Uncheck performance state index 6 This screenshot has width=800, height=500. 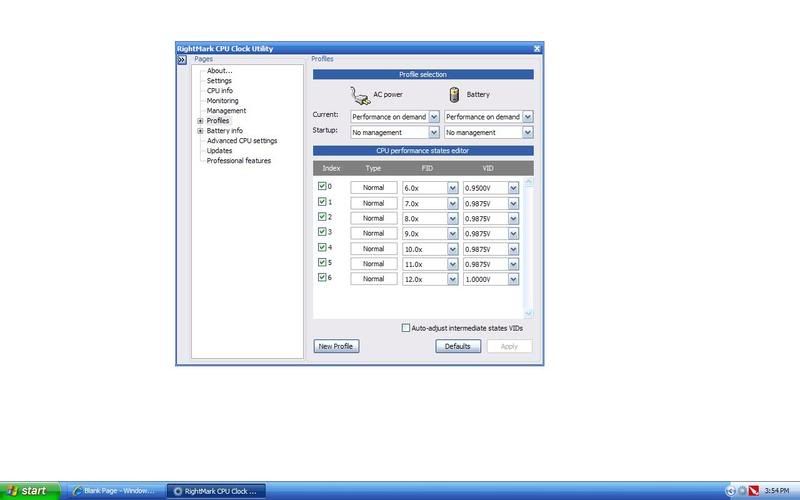(x=322, y=277)
